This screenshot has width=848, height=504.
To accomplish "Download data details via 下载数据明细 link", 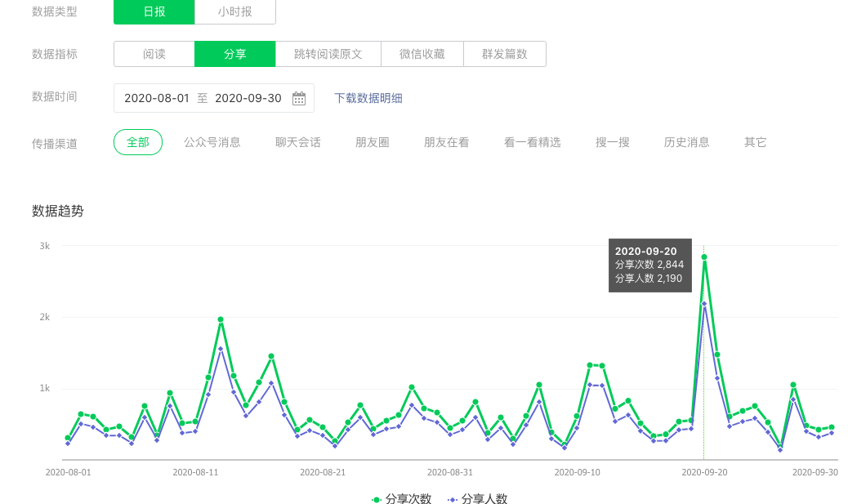I will click(x=368, y=98).
